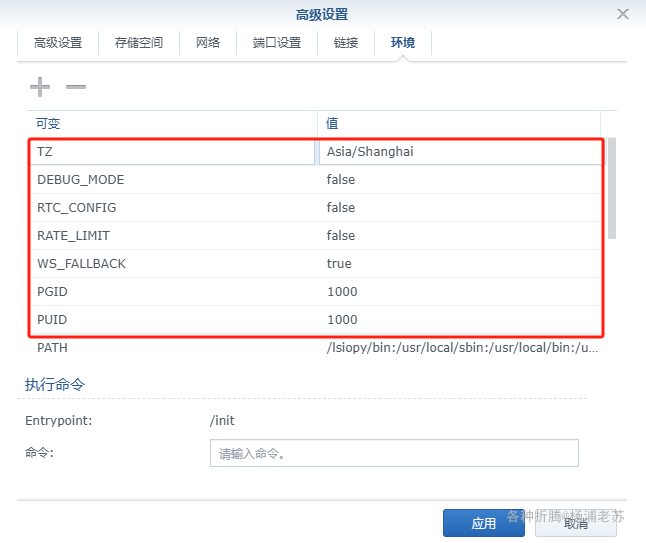Select the DEBUG_MODE variable row

[x=316, y=180]
